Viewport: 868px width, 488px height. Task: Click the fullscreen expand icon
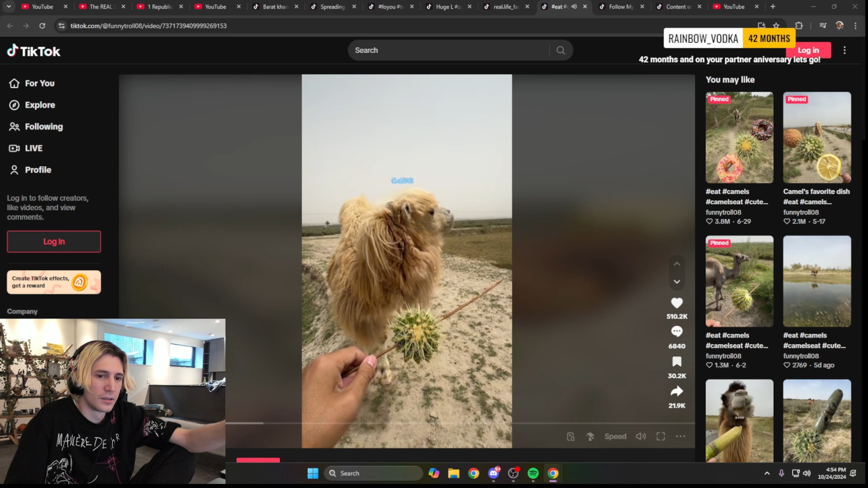click(x=660, y=436)
